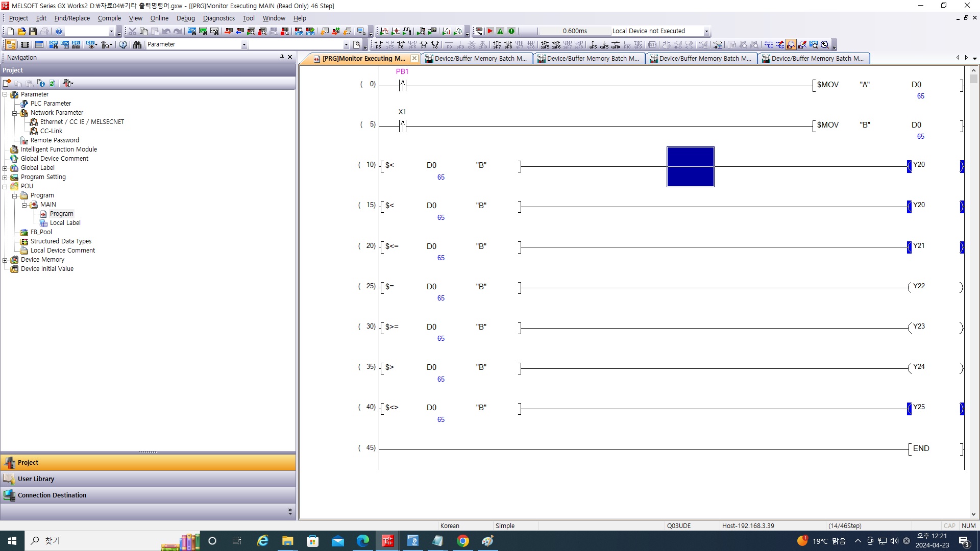
Task: Open the Diagnostics menu
Action: tap(218, 18)
